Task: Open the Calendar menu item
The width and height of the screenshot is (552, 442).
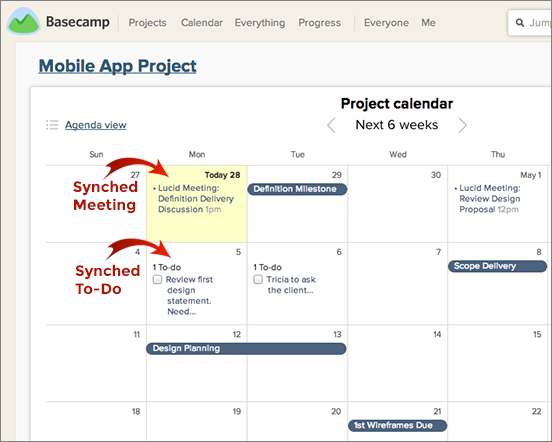Action: [202, 23]
